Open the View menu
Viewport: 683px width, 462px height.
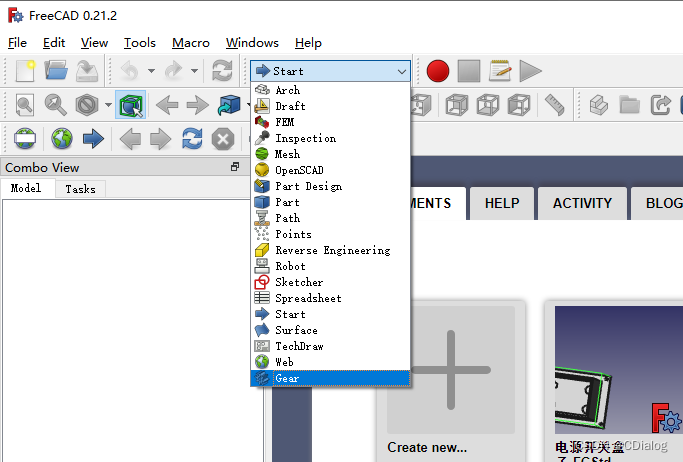tap(94, 43)
